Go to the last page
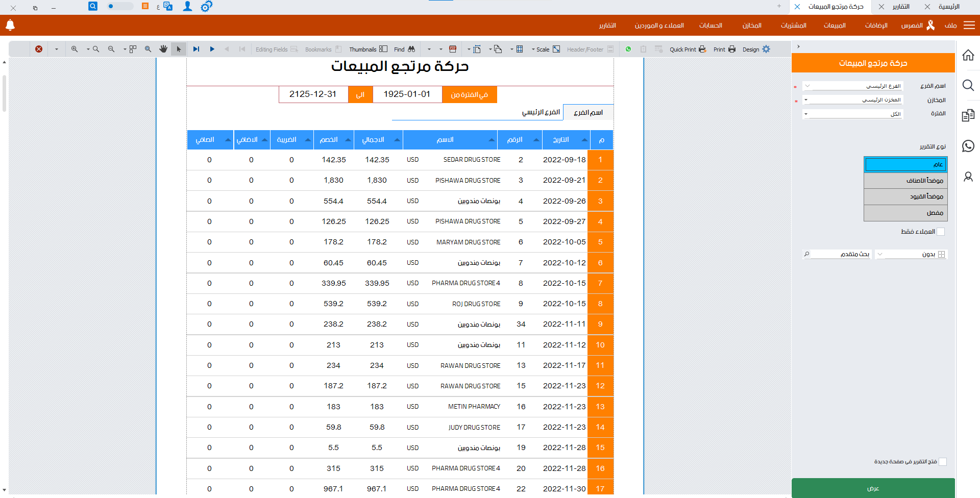This screenshot has height=498, width=980. pyautogui.click(x=196, y=49)
